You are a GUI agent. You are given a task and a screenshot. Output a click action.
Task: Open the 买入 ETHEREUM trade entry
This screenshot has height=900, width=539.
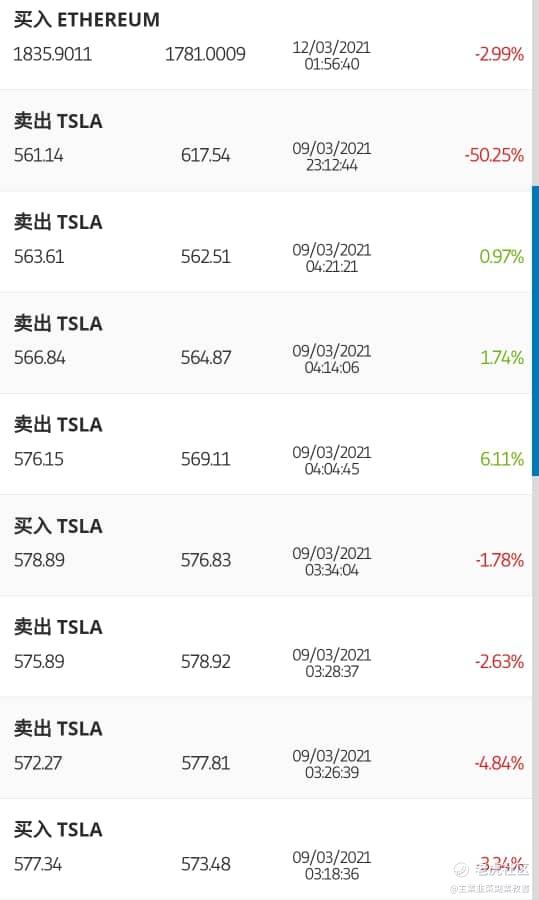pyautogui.click(x=266, y=44)
